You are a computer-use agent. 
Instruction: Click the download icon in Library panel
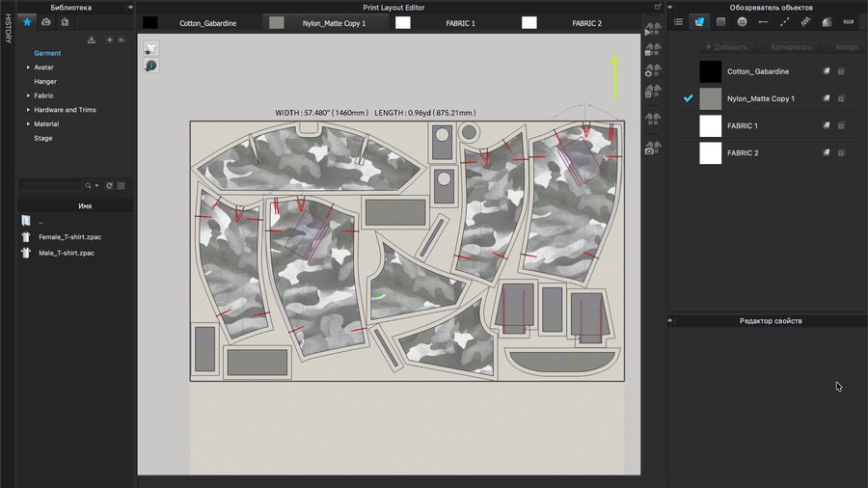92,40
